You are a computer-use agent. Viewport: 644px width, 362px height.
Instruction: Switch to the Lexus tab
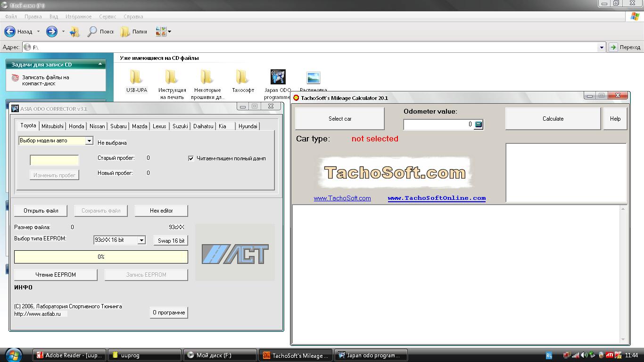[x=159, y=126]
